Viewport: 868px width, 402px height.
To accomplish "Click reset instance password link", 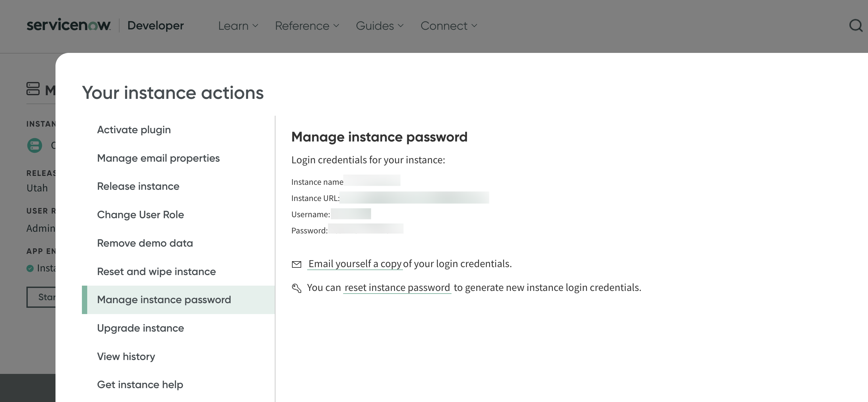I will (x=397, y=288).
